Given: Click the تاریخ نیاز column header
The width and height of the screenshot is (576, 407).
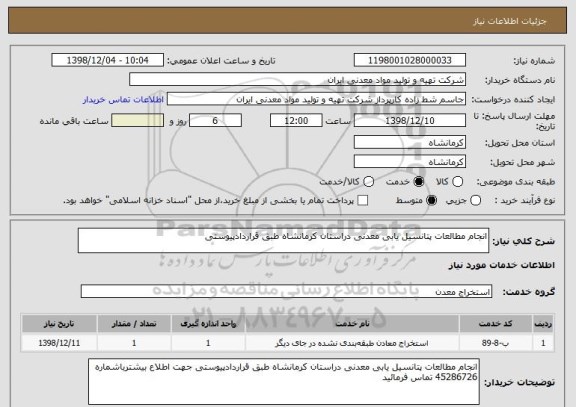Looking at the screenshot, I should [59, 324].
